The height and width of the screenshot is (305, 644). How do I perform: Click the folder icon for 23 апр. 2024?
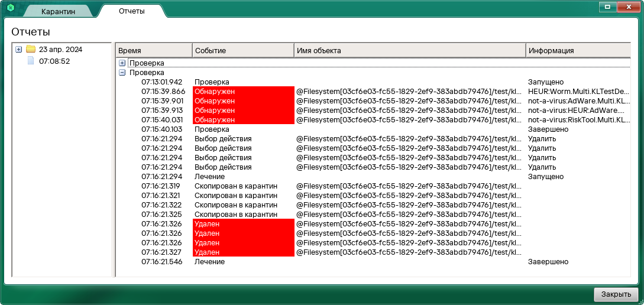31,50
